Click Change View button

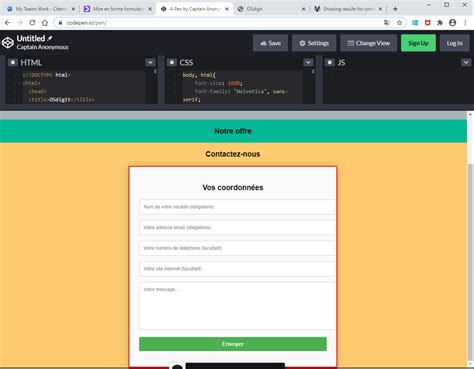pyautogui.click(x=369, y=43)
